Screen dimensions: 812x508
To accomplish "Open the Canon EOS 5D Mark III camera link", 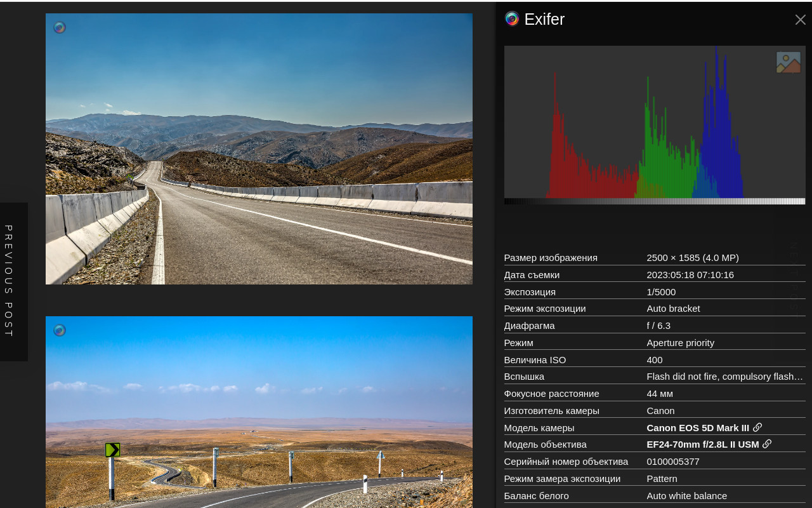I will [698, 428].
